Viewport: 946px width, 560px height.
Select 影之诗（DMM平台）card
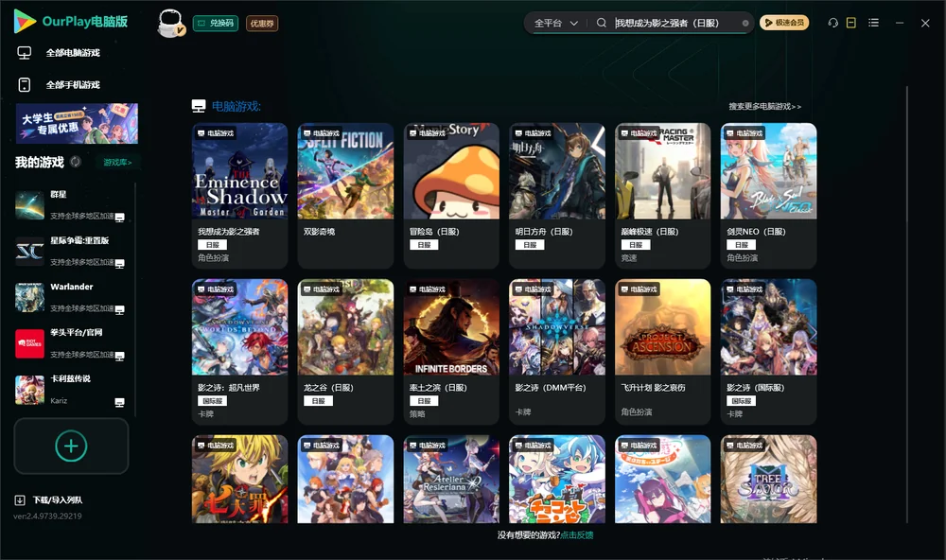click(557, 352)
